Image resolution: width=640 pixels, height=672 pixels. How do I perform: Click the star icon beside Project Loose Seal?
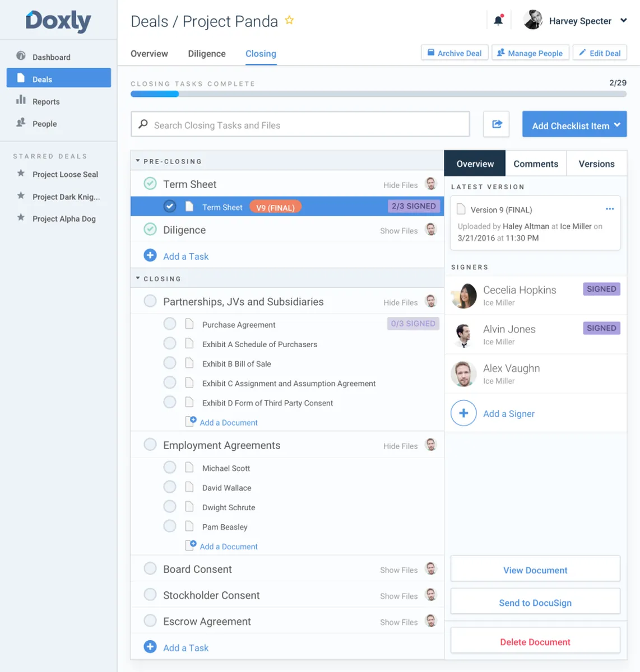point(21,173)
